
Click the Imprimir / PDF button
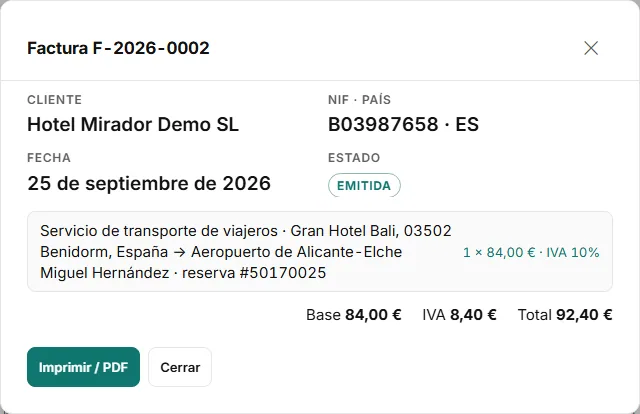[x=83, y=367]
